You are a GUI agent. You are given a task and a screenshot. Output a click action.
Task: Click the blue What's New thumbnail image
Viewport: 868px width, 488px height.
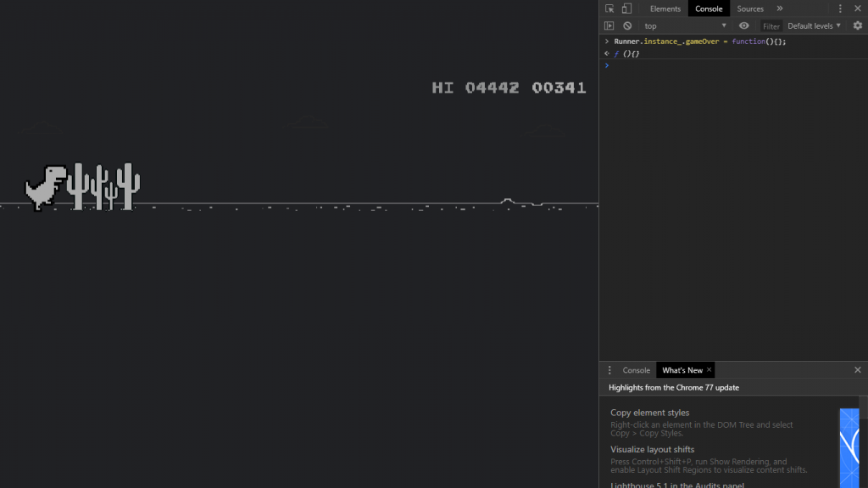click(x=849, y=448)
